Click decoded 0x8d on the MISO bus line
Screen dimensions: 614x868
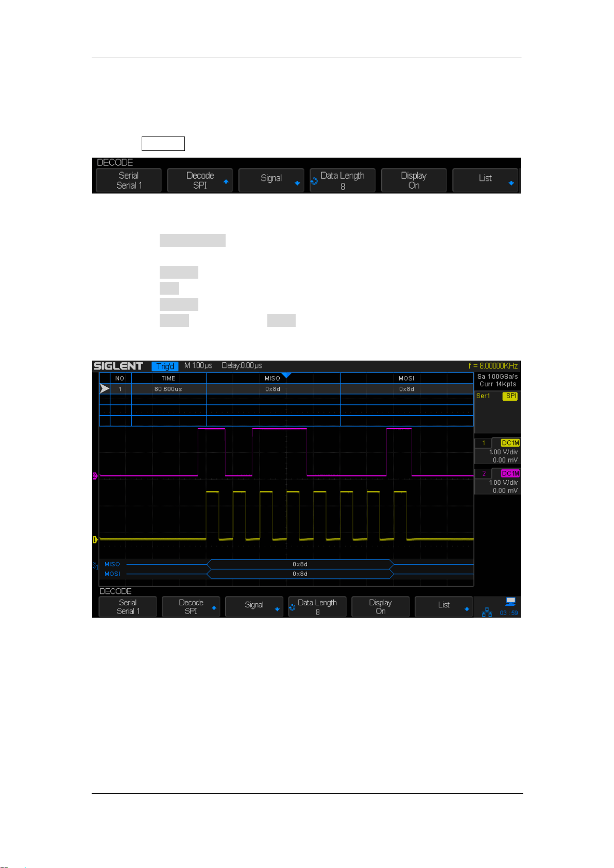click(x=300, y=565)
